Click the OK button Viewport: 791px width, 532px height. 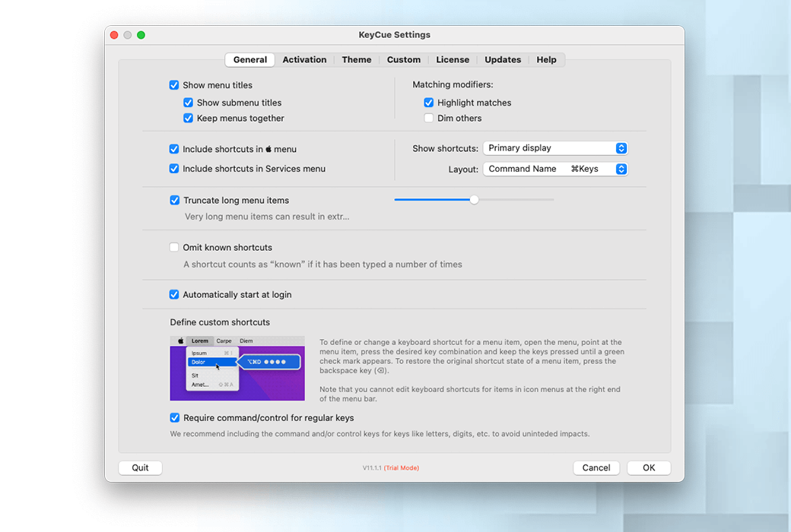[648, 467]
